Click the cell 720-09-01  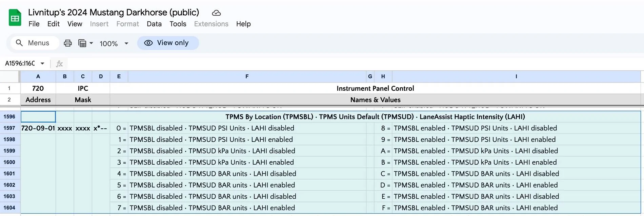pyautogui.click(x=38, y=128)
